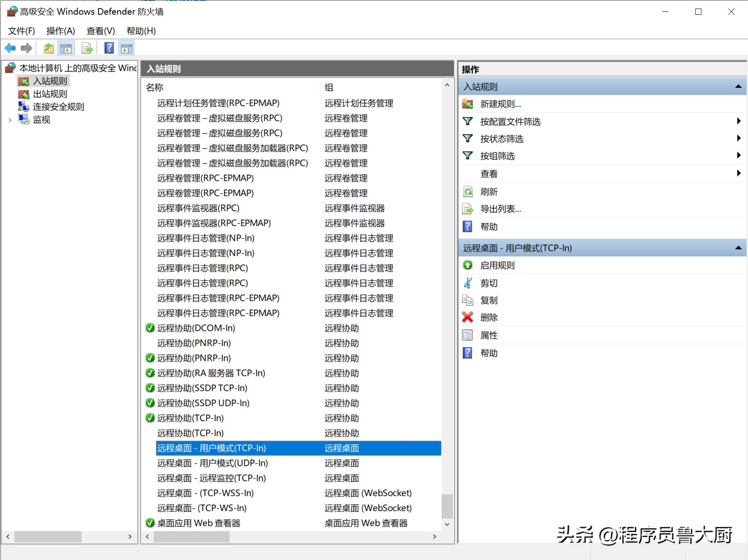This screenshot has height=560, width=748.
Task: Toggle the console tree pane toolbar icon
Action: point(65,48)
